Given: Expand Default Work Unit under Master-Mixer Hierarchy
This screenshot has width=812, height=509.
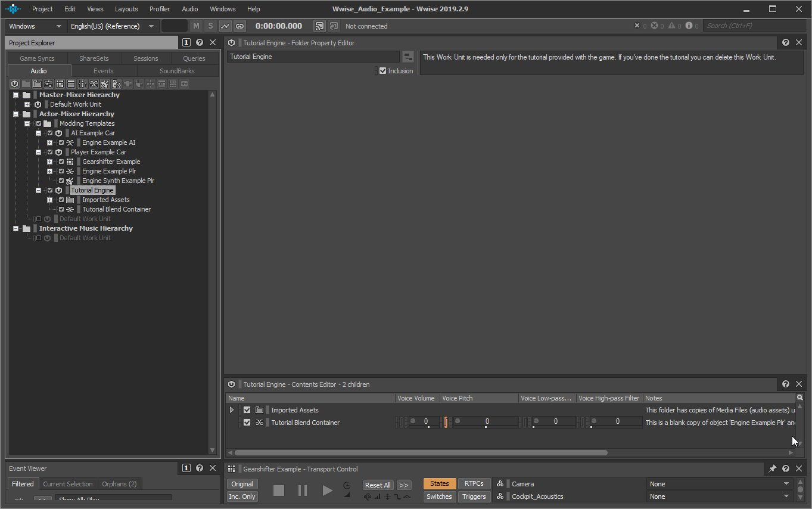Looking at the screenshot, I should 27,104.
